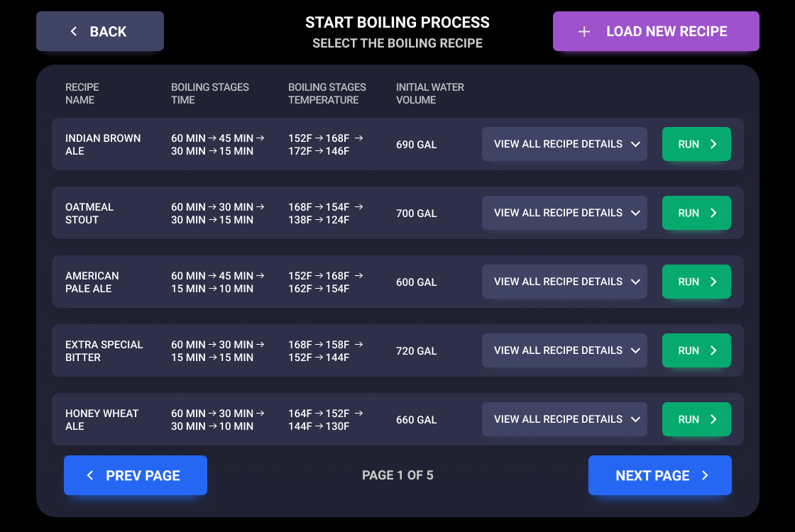Click the right chevron on Next Page
Image resolution: width=795 pixels, height=532 pixels.
(x=705, y=475)
